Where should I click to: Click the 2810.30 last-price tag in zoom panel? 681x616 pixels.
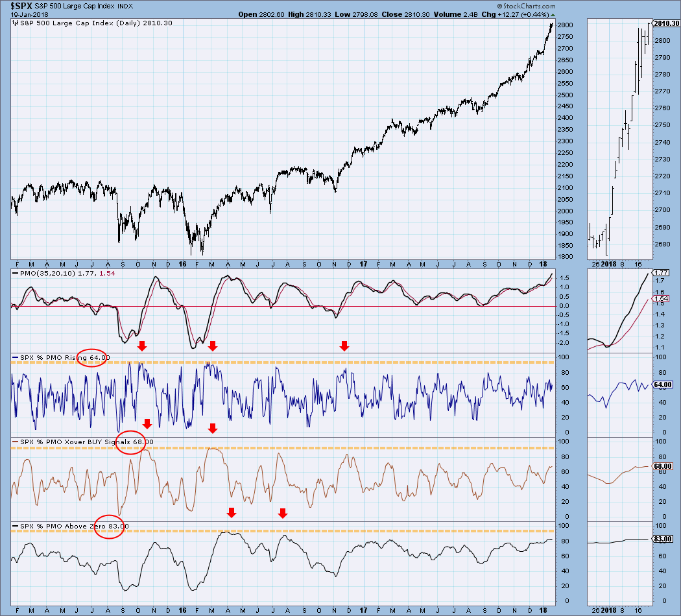tap(667, 23)
